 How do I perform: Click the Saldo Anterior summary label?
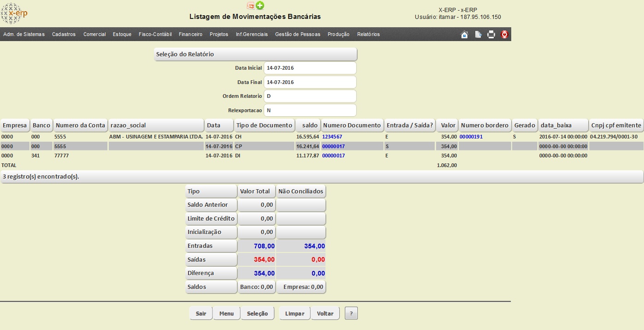coord(211,205)
